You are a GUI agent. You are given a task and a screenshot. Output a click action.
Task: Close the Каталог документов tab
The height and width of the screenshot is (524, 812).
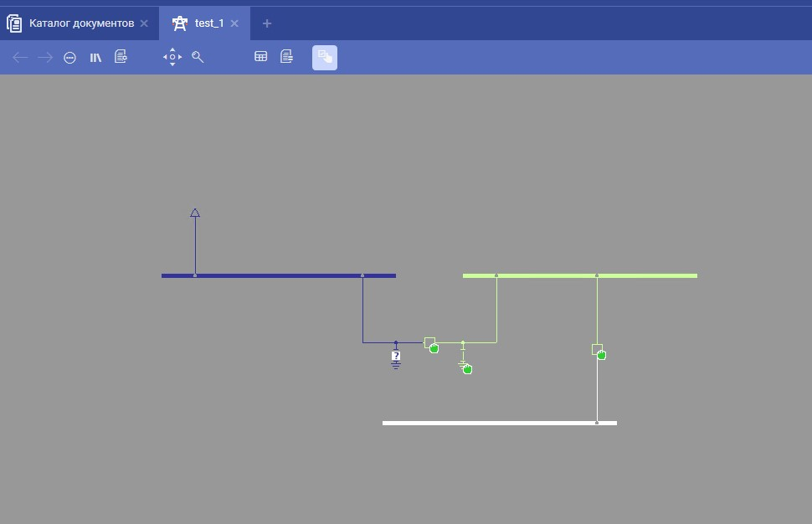click(144, 23)
